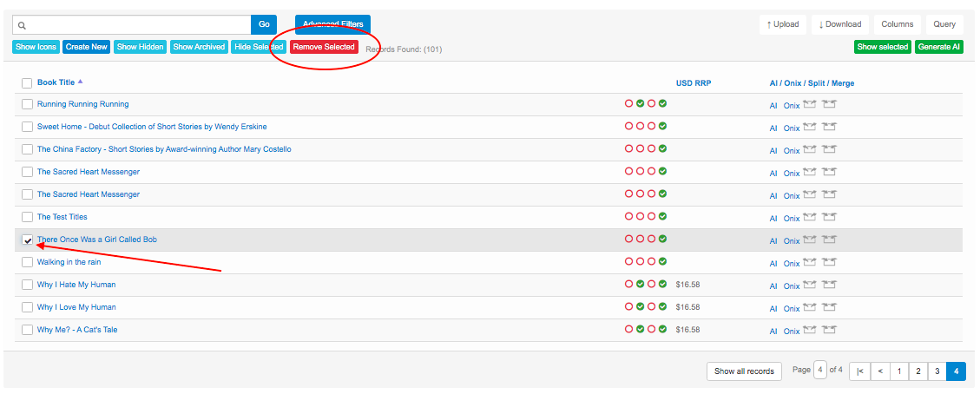Tick the select-all checkbox beside Book Title
This screenshot has width=980, height=394.
(x=27, y=83)
